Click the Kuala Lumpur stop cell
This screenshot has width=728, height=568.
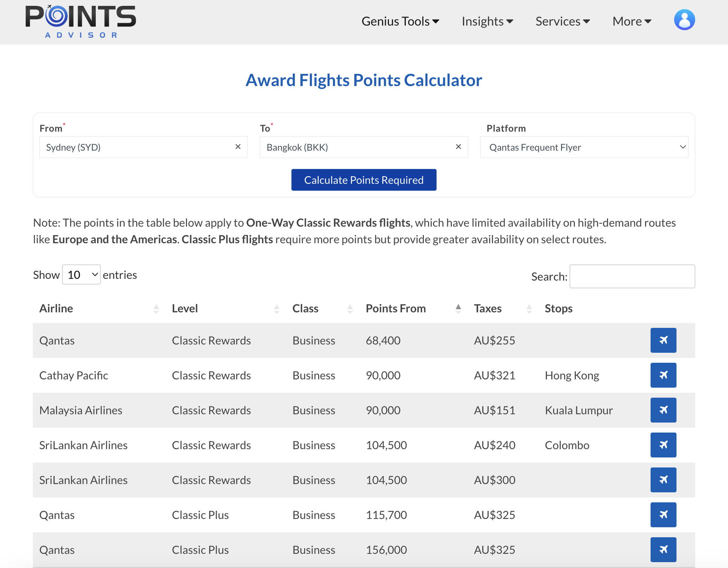(x=579, y=410)
